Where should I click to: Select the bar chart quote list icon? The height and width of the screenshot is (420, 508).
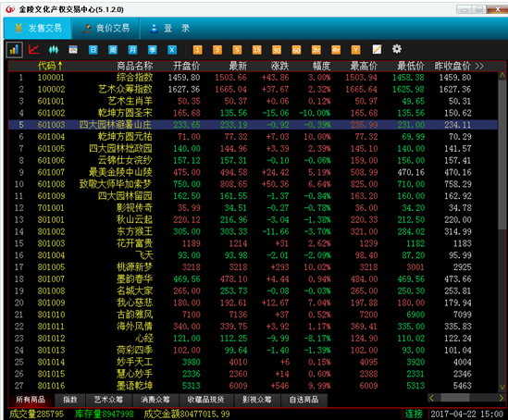[14, 50]
